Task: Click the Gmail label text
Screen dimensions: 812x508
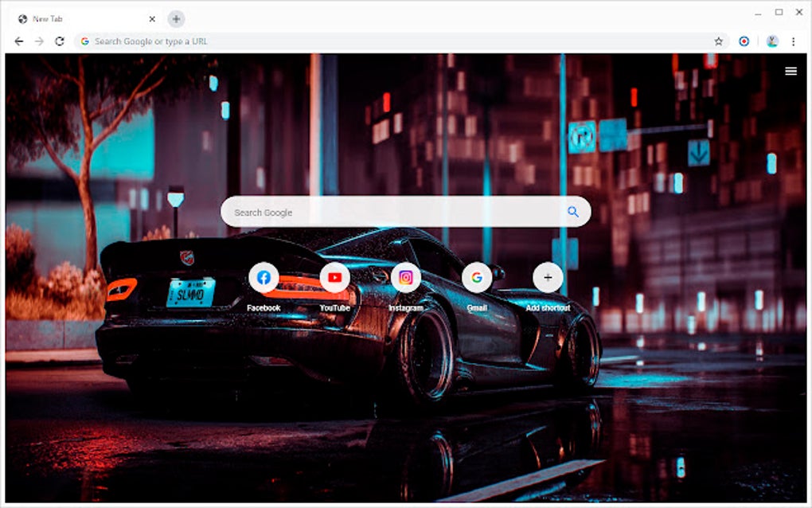Action: coord(477,307)
